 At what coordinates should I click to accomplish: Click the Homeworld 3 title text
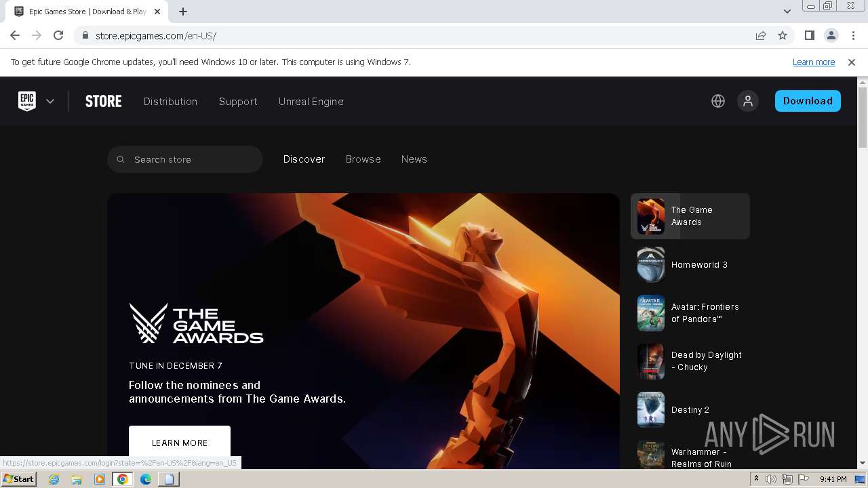[x=699, y=265]
